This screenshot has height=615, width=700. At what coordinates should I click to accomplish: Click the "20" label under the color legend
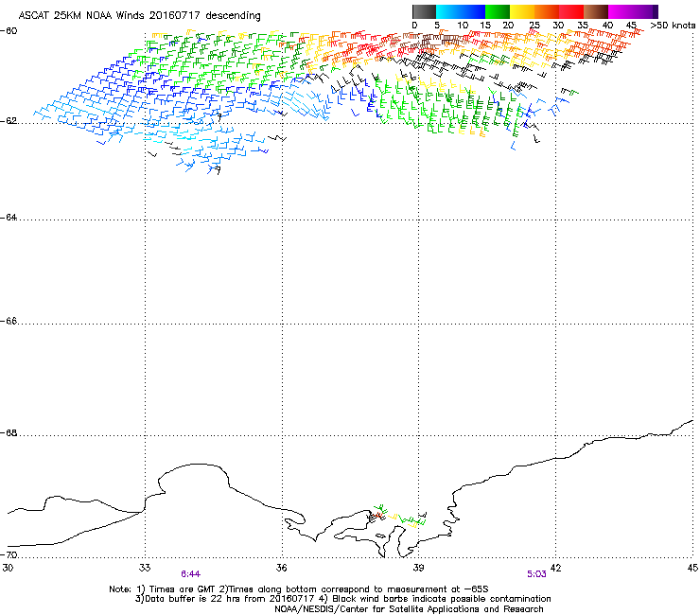click(509, 26)
